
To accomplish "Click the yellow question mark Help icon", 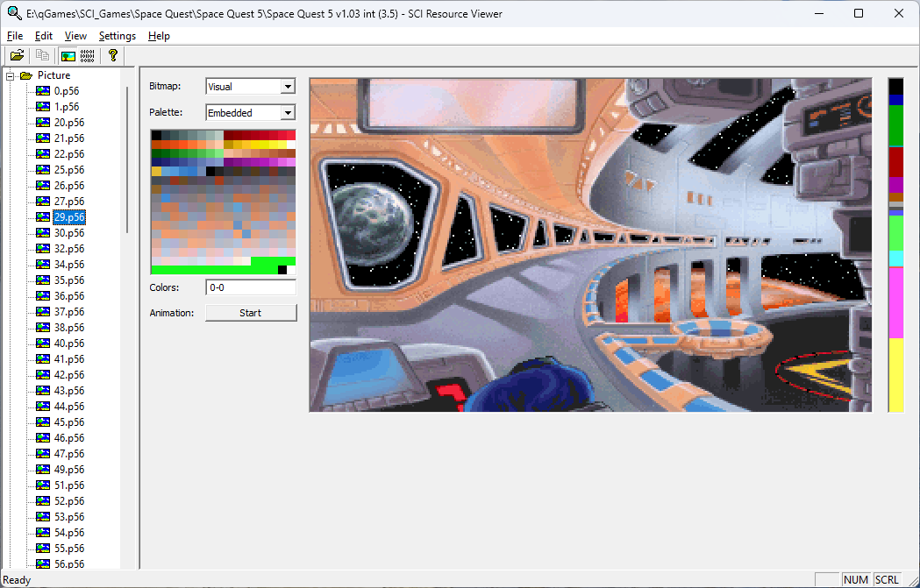I will (x=113, y=56).
